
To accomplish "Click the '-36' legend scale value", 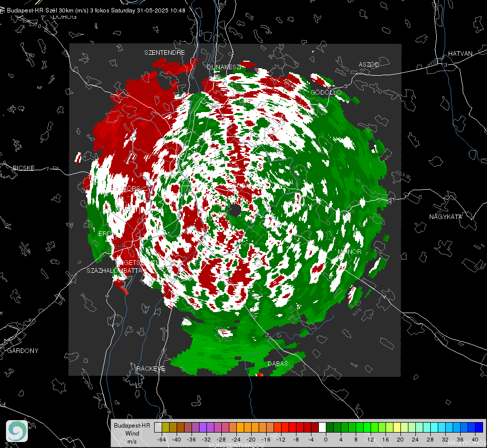I will point(192,440).
